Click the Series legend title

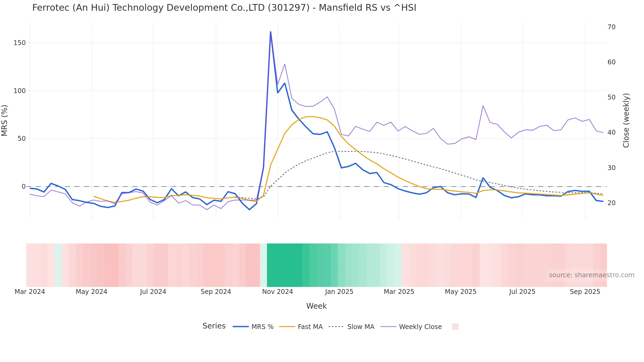coord(214,326)
